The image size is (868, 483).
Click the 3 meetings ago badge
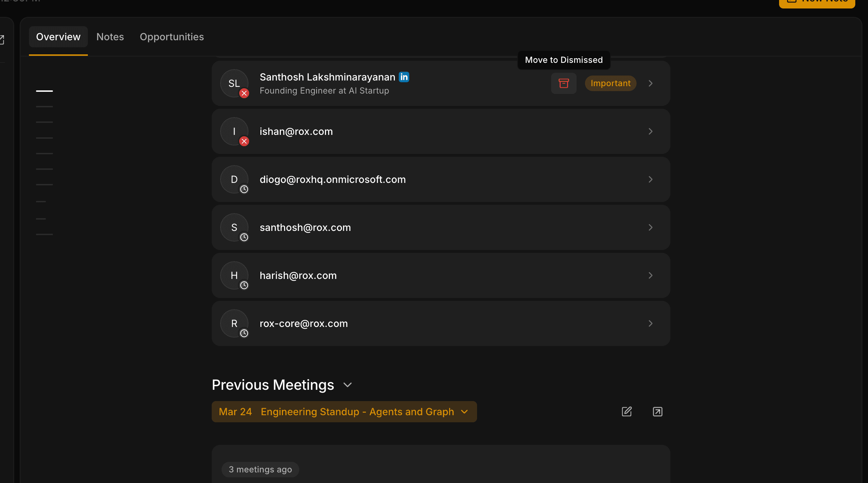[x=260, y=470]
